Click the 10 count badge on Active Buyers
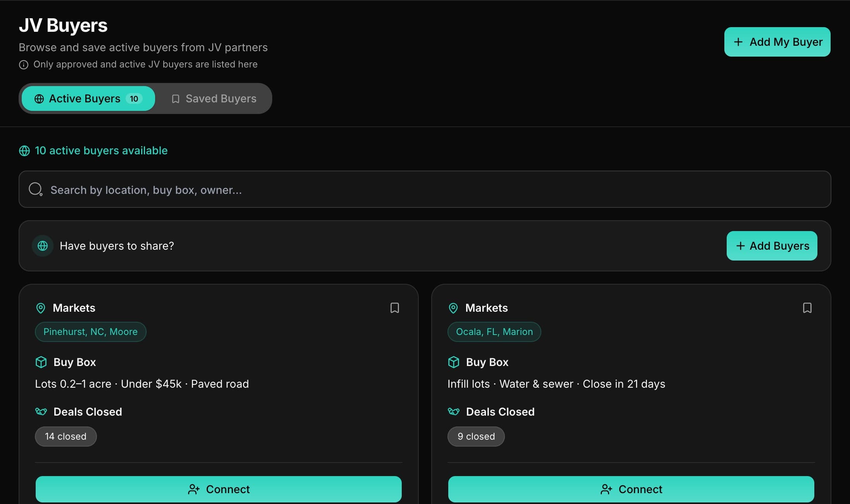The width and height of the screenshot is (850, 504). (134, 99)
